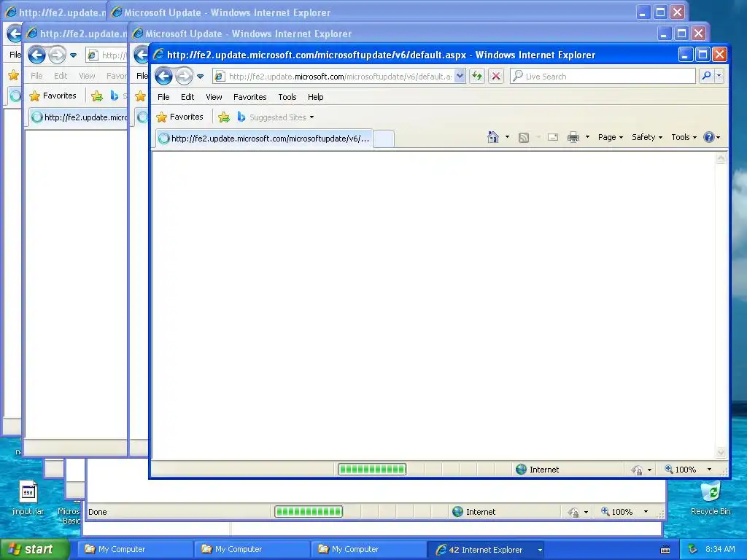Go back in the front Internet Explorer window
747x560 pixels.
[164, 76]
